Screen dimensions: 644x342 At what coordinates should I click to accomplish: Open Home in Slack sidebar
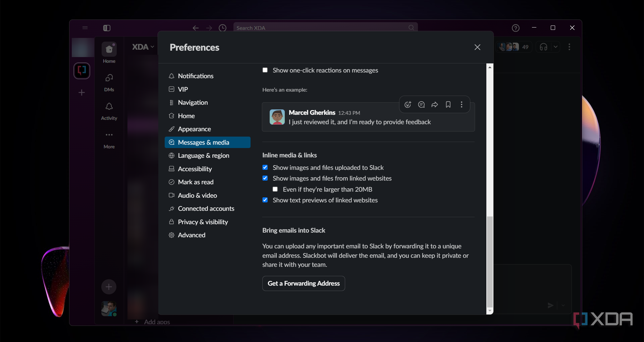[x=109, y=53]
